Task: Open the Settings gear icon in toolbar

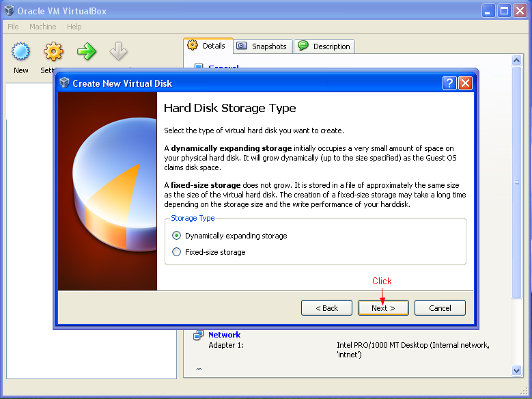Action: (x=53, y=52)
